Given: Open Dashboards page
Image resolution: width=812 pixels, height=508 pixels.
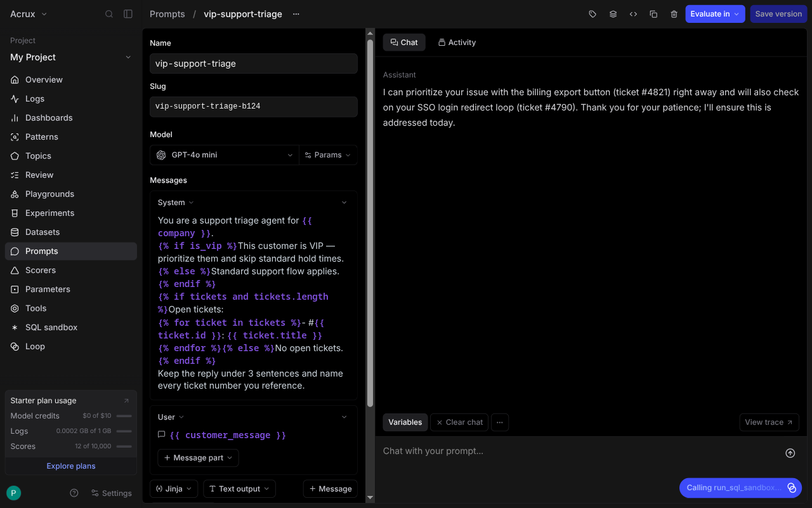Looking at the screenshot, I should point(71,118).
